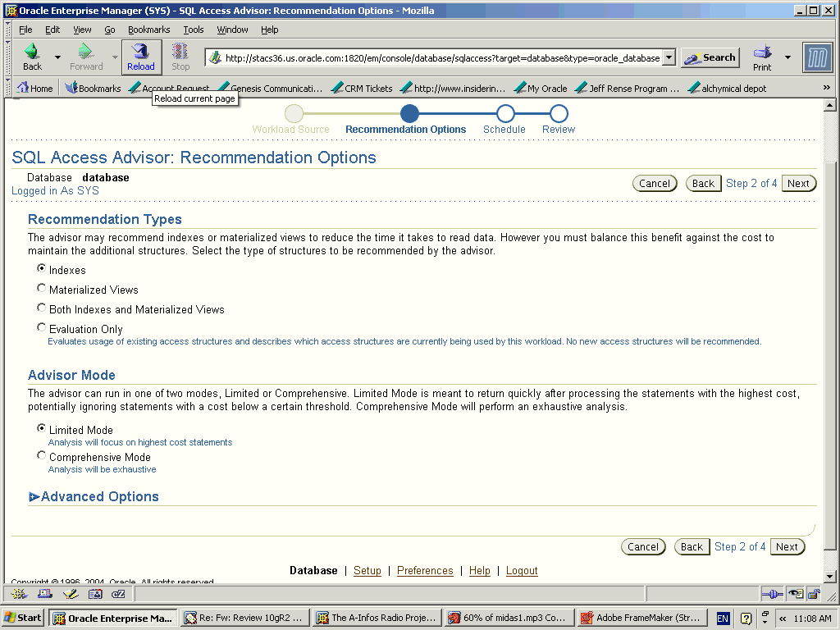Viewport: 840px width, 630px height.
Task: Open the URL address bar dropdown
Action: (669, 57)
